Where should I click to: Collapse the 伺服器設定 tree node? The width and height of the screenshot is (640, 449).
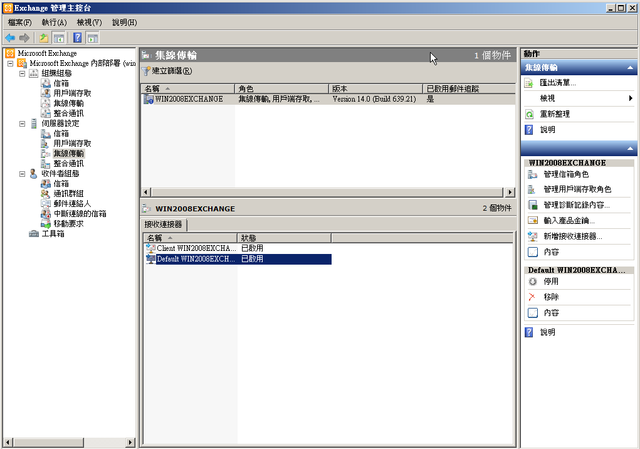tap(22, 124)
